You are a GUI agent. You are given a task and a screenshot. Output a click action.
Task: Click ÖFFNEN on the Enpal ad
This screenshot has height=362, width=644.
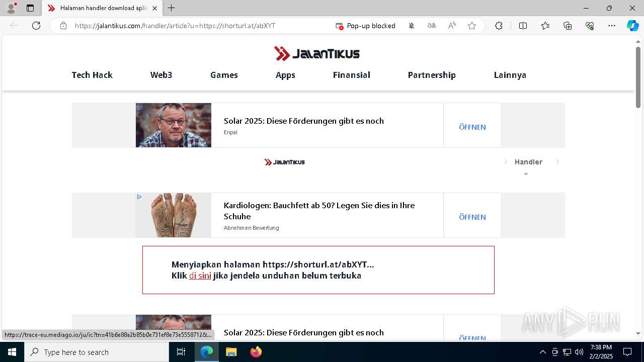coord(472,127)
